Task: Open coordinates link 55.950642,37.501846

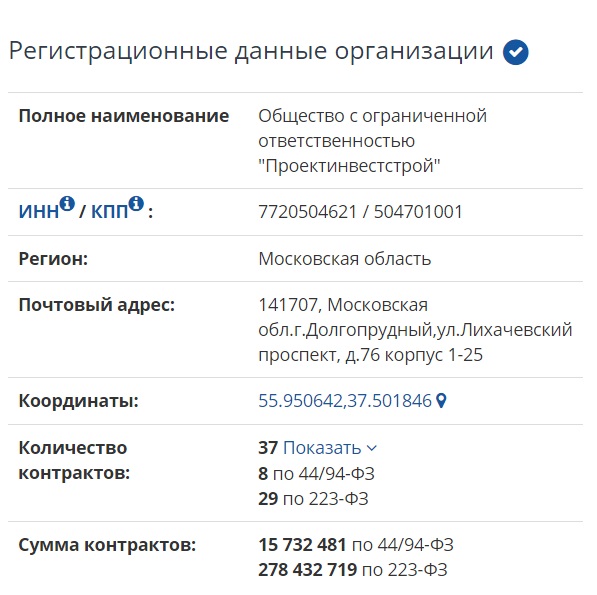Action: tap(345, 401)
